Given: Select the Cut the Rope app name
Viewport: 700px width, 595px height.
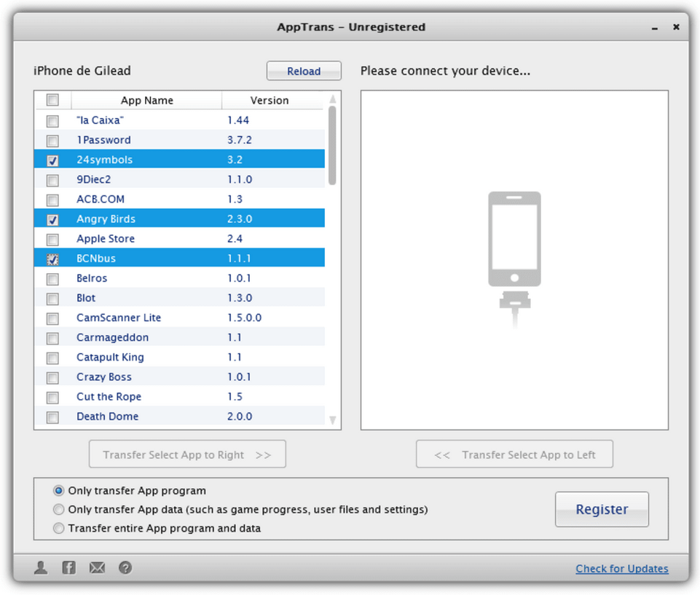Looking at the screenshot, I should (109, 396).
